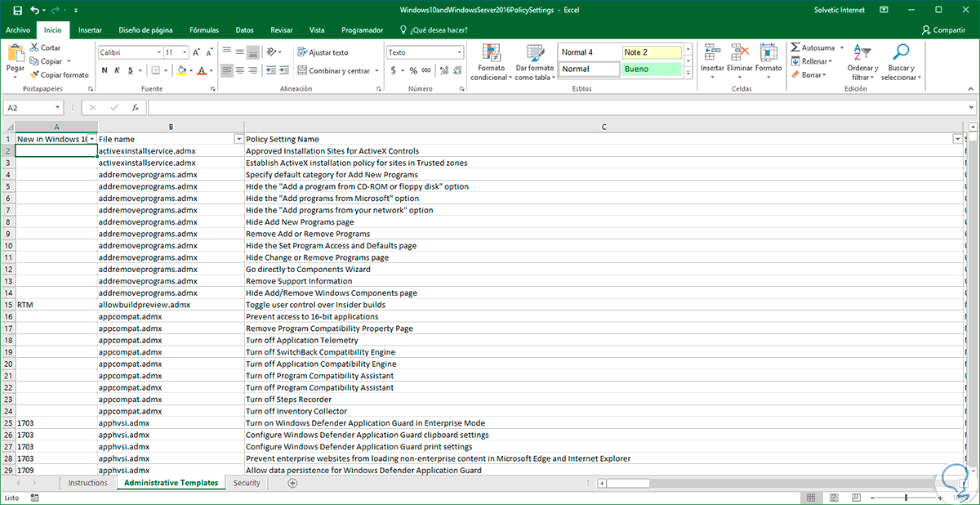The height and width of the screenshot is (505, 980).
Task: Click Combinar y centrar
Action: [x=333, y=70]
